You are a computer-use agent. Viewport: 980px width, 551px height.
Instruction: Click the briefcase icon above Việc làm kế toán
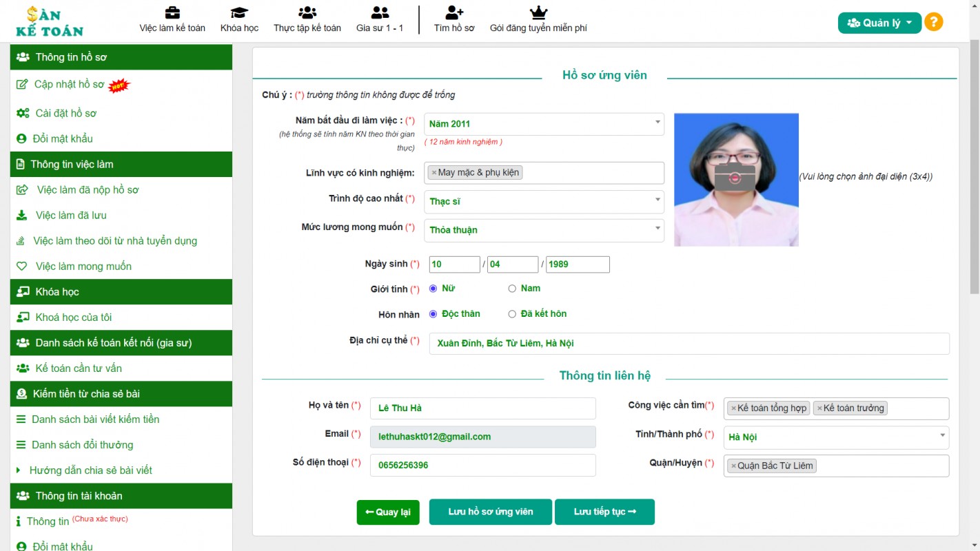172,12
